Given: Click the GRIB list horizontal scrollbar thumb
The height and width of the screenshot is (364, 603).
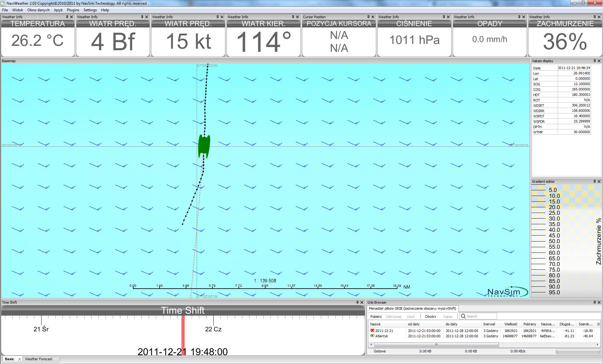Looking at the screenshot, I should [x=436, y=345].
